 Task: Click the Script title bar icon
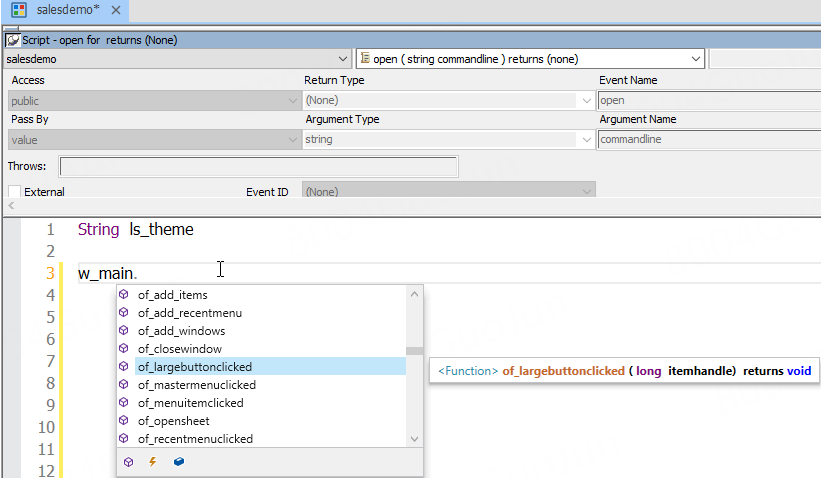[x=13, y=41]
